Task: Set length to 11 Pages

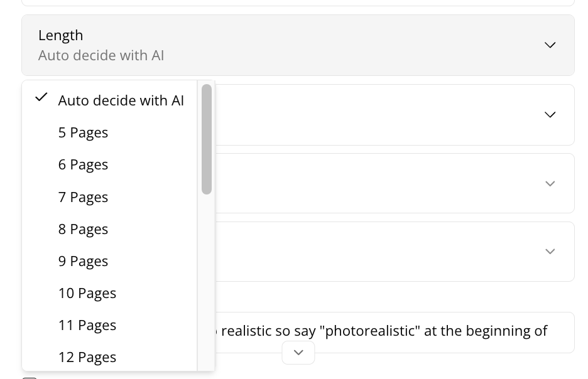Action: 87,325
